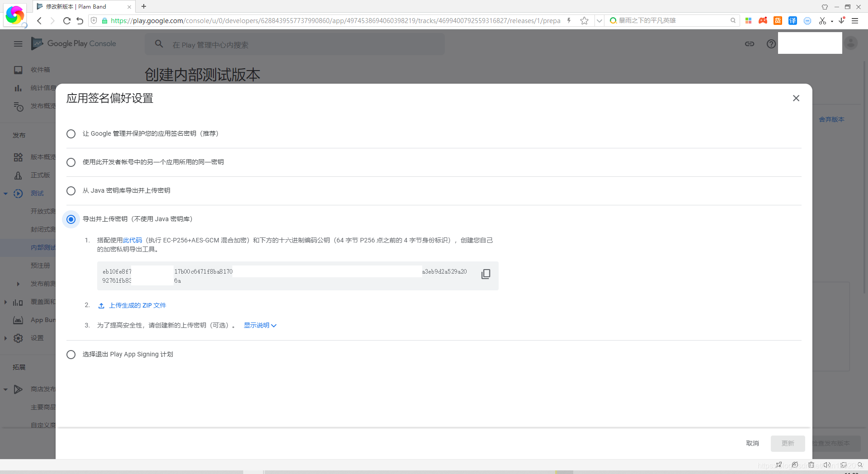Reload the page
The image size is (868, 474).
point(66,21)
